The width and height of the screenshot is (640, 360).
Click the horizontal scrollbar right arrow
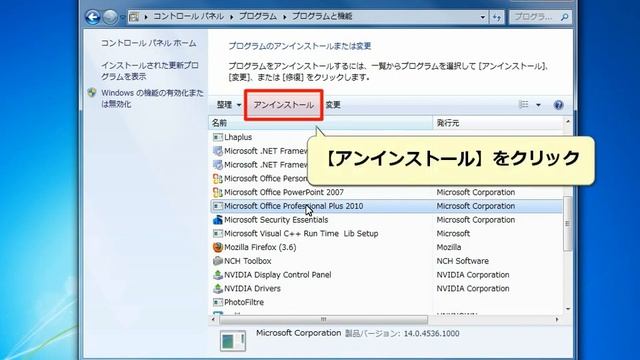pos(557,319)
